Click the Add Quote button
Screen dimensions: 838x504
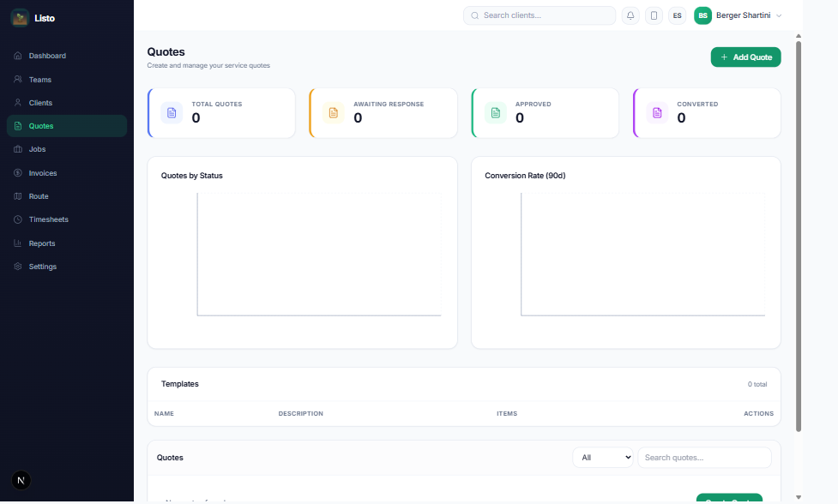coord(745,57)
